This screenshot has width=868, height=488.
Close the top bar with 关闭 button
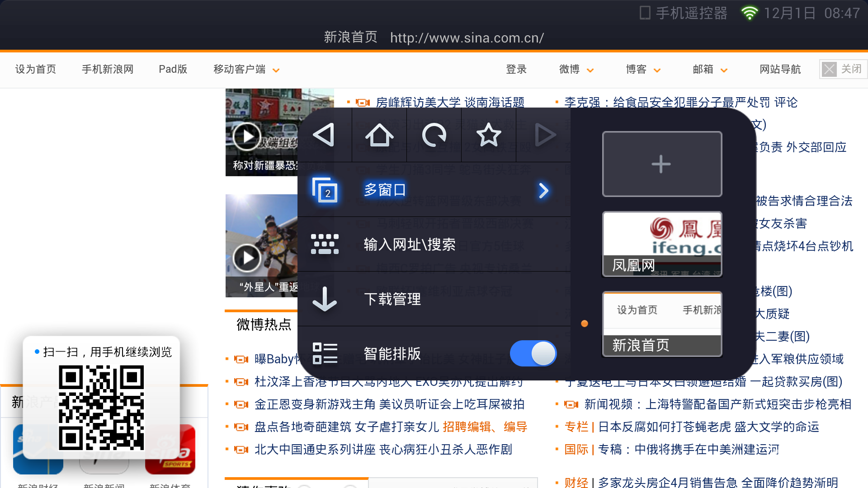point(843,69)
